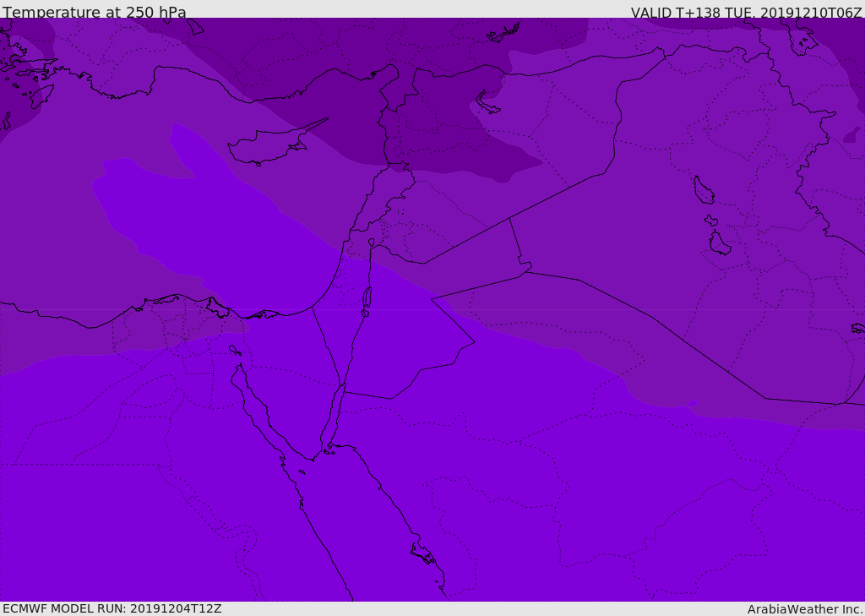Click the 'ArabiaWeather Inc' credit text
Image resolution: width=865 pixels, height=616 pixels.
[805, 609]
